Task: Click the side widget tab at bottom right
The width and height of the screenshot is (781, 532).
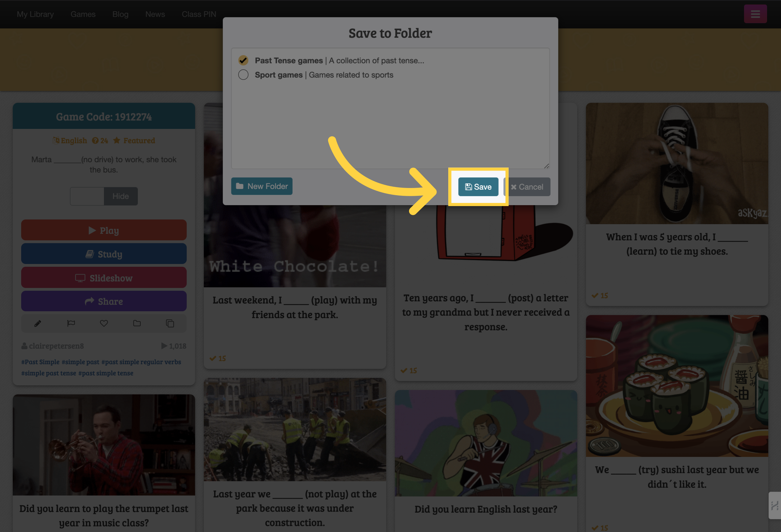Action: click(774, 506)
